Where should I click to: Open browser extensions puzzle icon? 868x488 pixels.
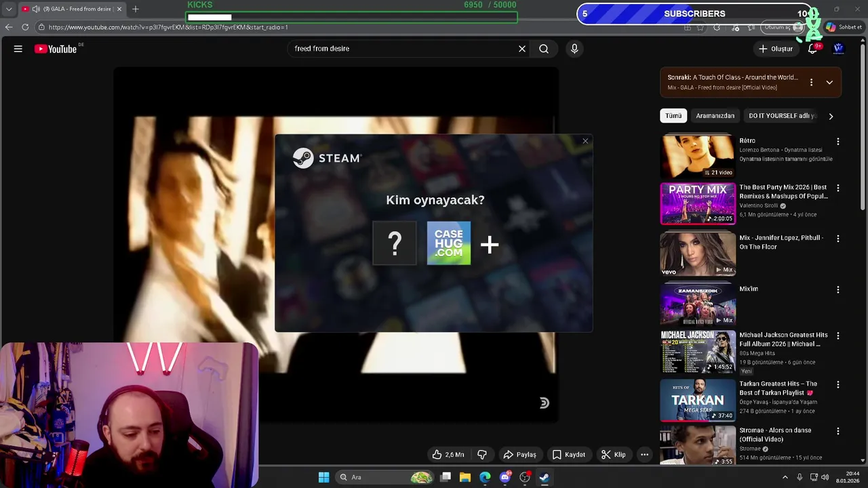click(x=717, y=27)
